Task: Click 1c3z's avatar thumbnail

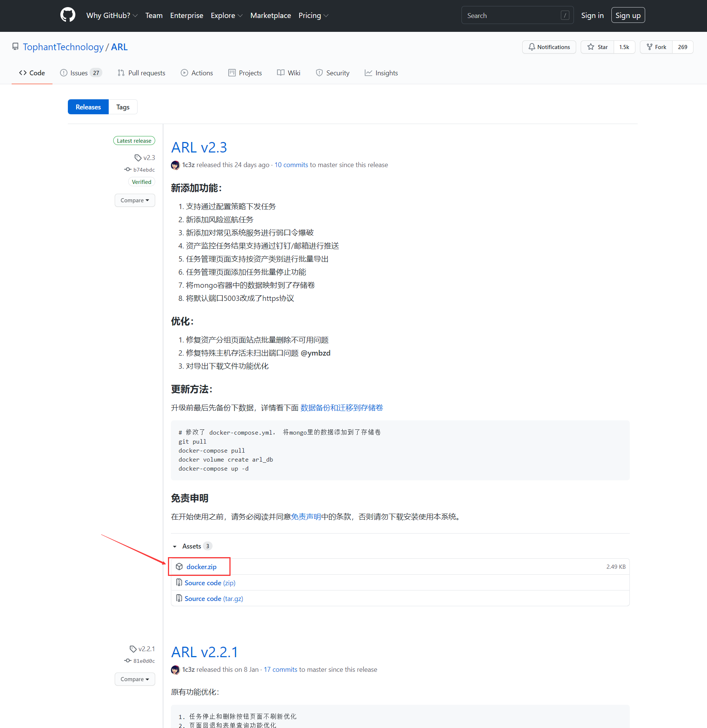Action: (x=175, y=165)
